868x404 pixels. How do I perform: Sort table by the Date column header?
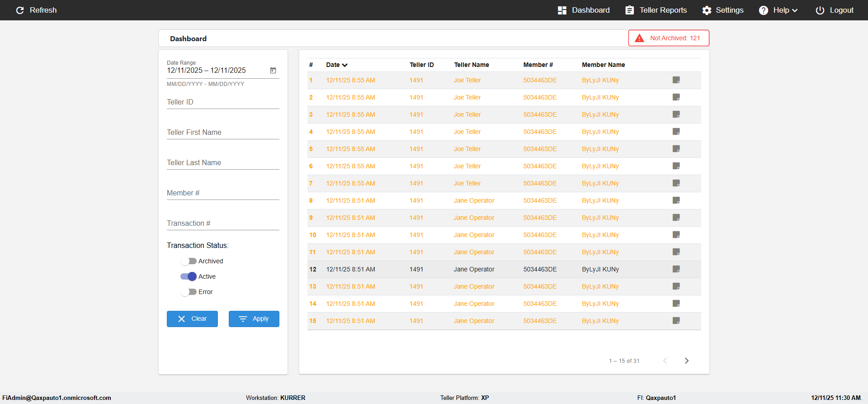pos(337,65)
